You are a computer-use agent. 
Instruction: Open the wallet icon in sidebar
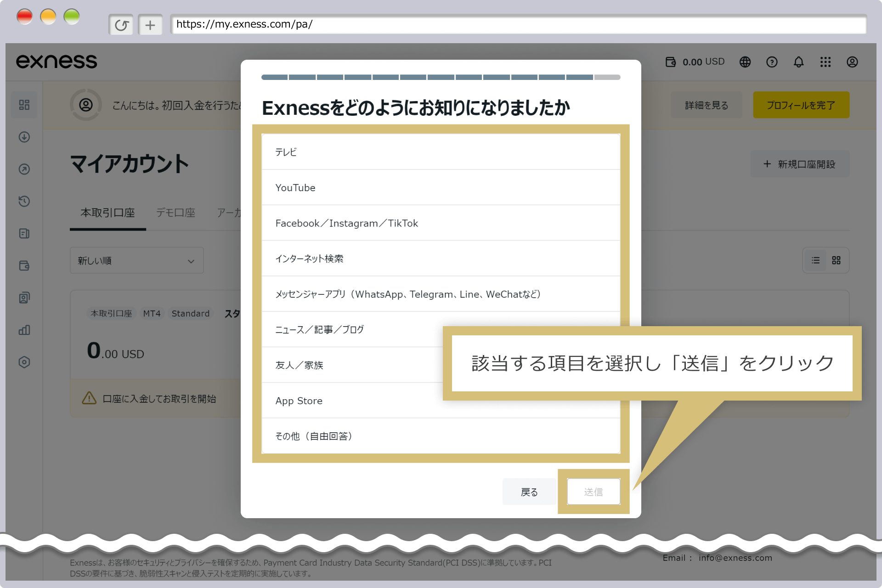point(24,266)
